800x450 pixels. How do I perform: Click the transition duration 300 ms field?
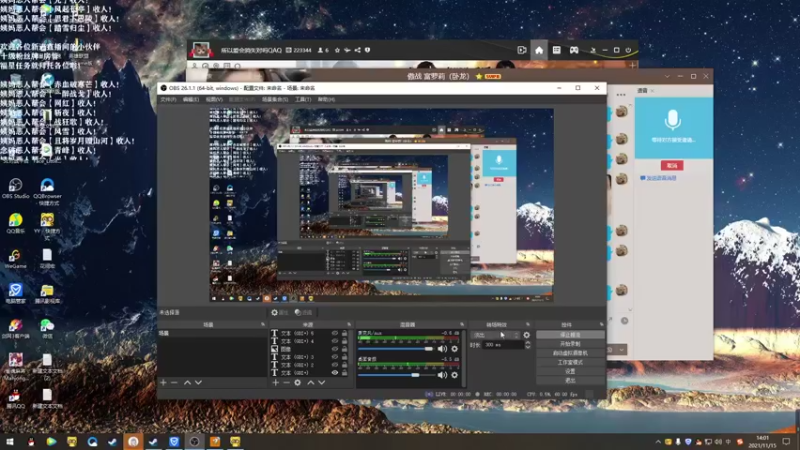pyautogui.click(x=502, y=345)
